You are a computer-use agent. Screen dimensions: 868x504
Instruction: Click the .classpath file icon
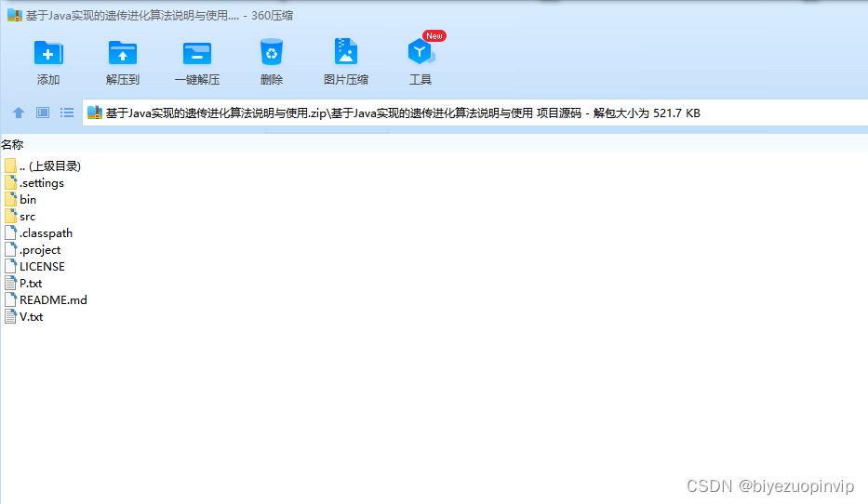pos(10,232)
